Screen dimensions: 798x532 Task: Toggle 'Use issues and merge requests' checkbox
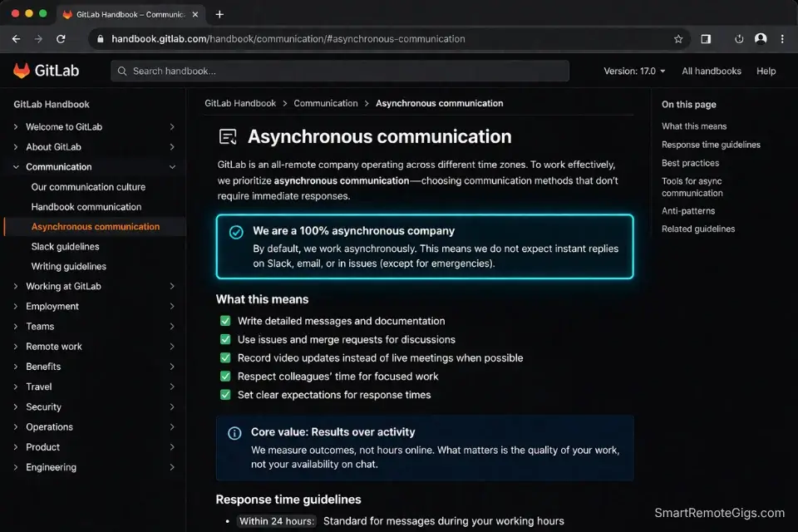(x=225, y=339)
